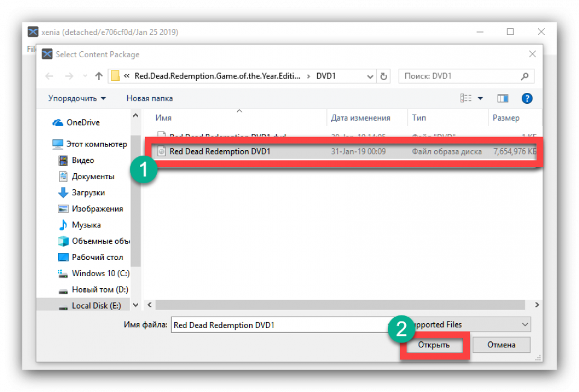Image resolution: width=579 pixels, height=392 pixels.
Task: Click the Файл образа диска type cell
Action: [447, 151]
